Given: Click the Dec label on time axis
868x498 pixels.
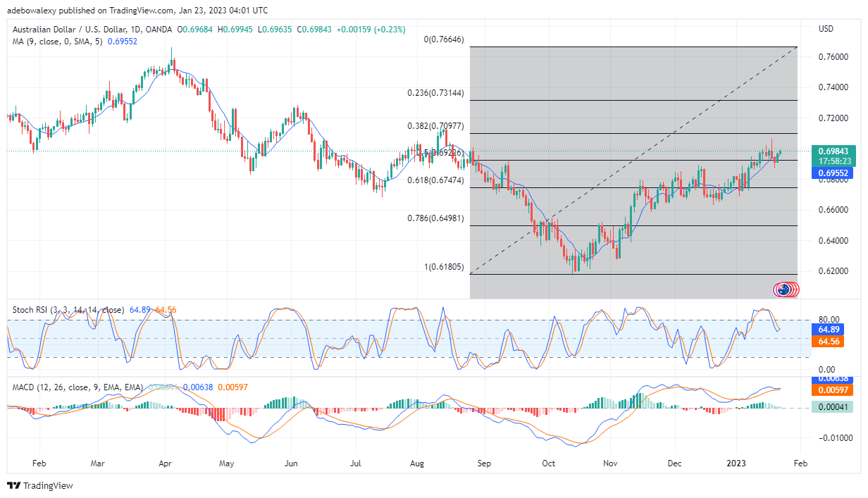Looking at the screenshot, I should click(674, 464).
